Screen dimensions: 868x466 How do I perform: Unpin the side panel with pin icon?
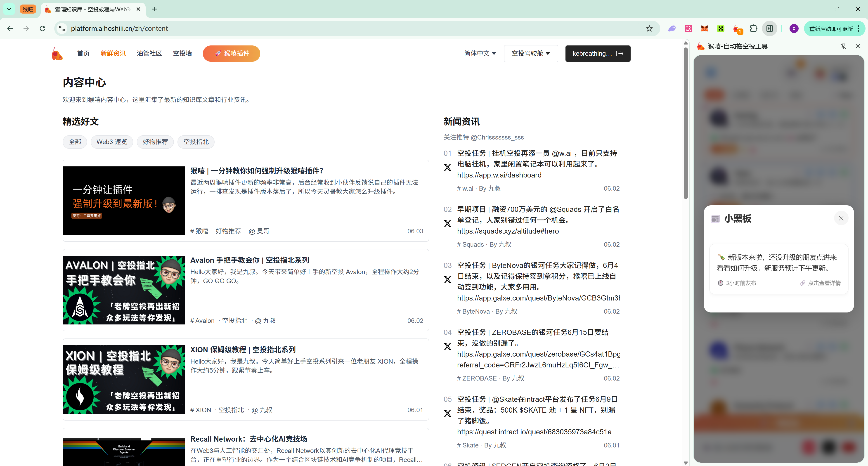coord(843,46)
